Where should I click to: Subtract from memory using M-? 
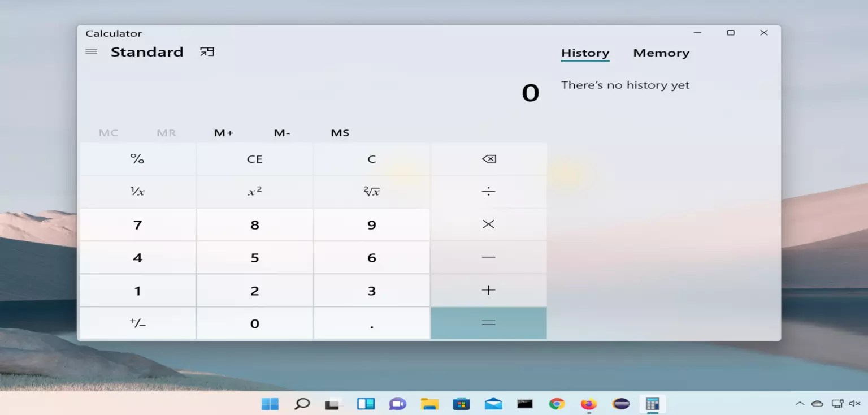(282, 132)
